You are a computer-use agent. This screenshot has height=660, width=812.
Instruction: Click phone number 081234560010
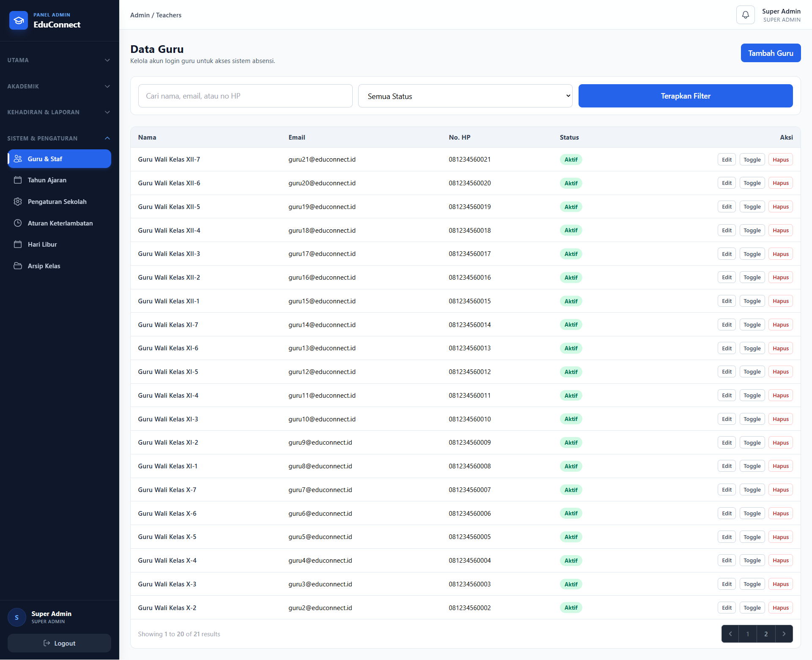pyautogui.click(x=469, y=419)
